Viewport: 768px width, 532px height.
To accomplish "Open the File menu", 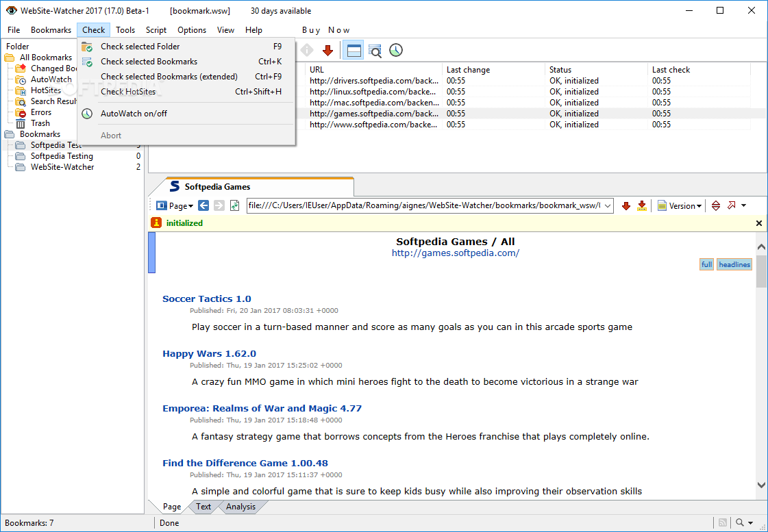I will tap(14, 30).
